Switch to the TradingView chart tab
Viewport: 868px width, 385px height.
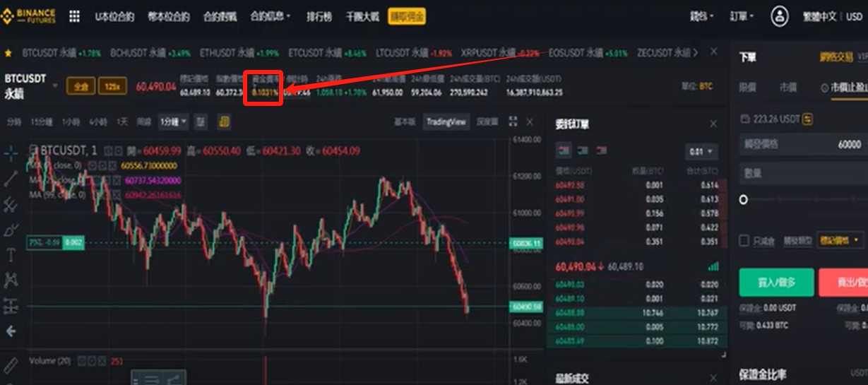[x=446, y=122]
